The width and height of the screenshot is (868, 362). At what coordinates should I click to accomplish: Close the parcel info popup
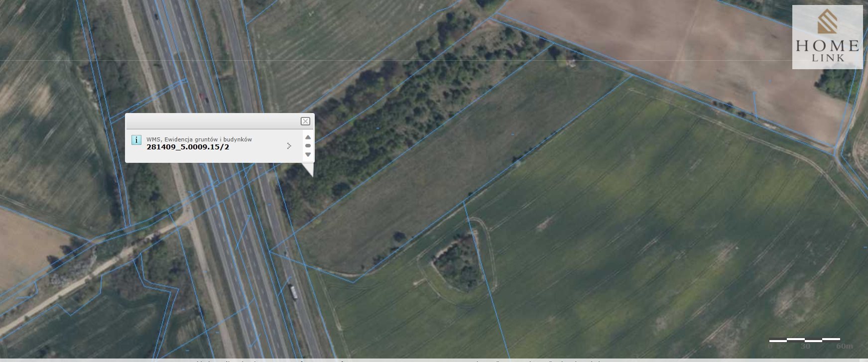point(305,121)
